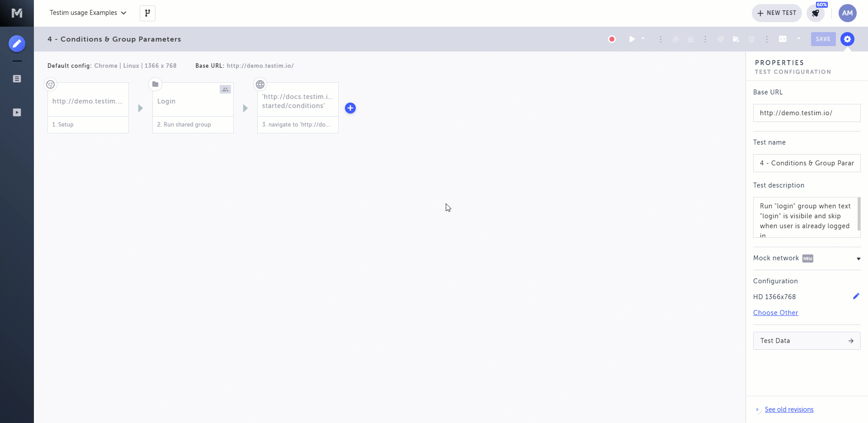Expand the Mock network section arrow
The height and width of the screenshot is (423, 868).
[x=859, y=259]
